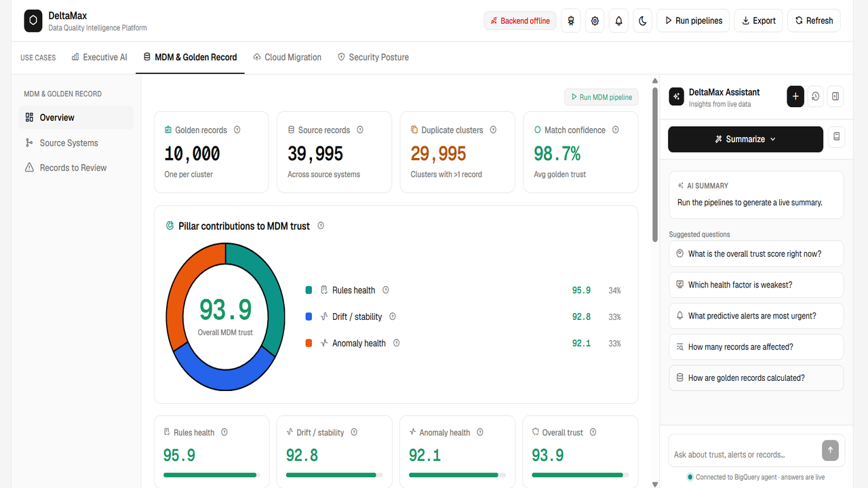
Task: Click the teal Rules health legend swatch
Action: (309, 290)
